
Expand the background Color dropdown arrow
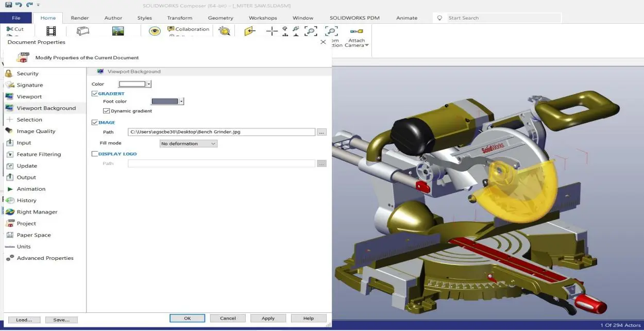pyautogui.click(x=149, y=84)
